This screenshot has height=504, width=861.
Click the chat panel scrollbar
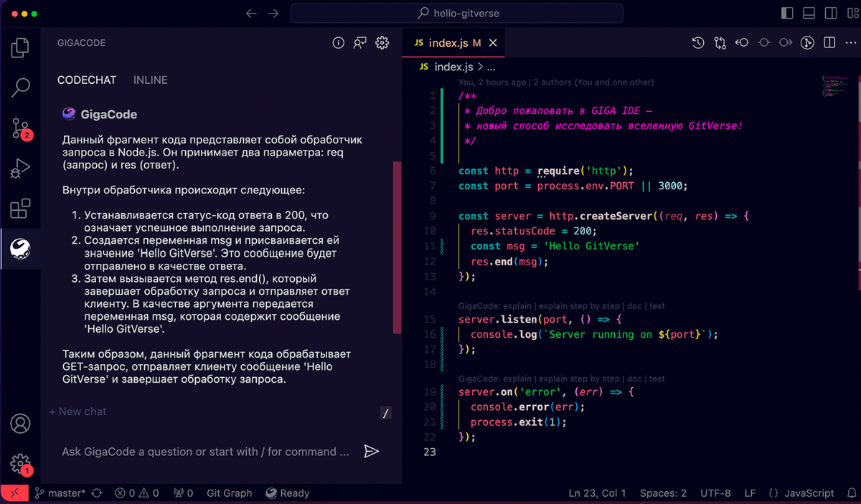[x=397, y=247]
